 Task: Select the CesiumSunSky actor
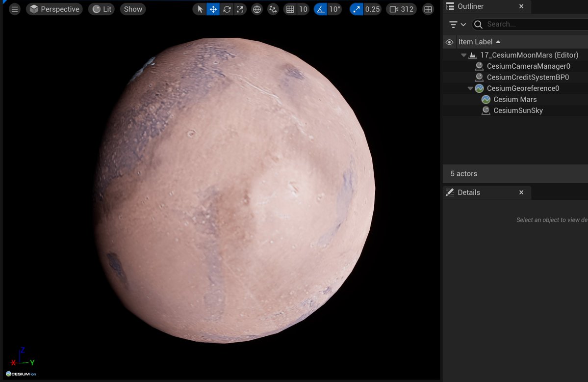point(515,110)
